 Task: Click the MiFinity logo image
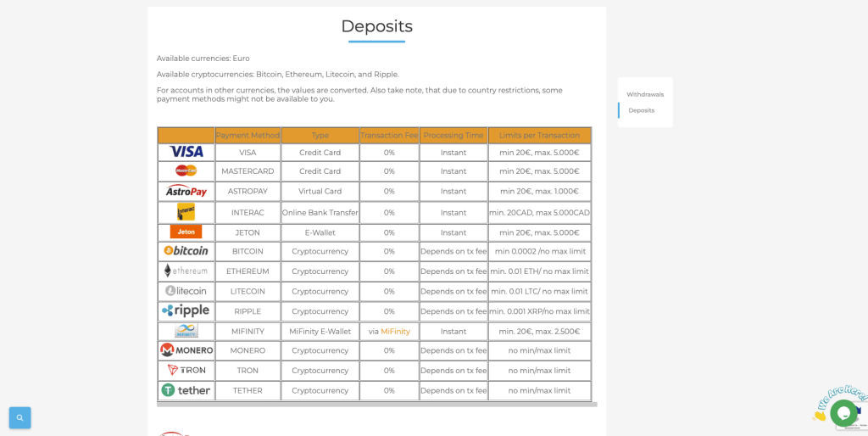coord(186,331)
